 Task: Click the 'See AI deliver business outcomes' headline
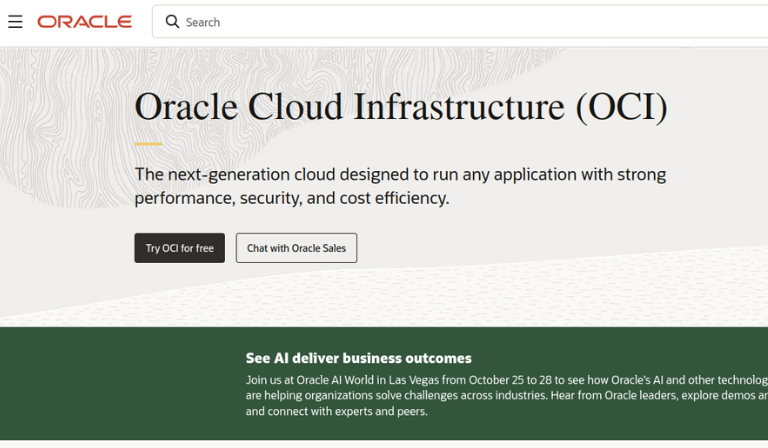point(359,358)
